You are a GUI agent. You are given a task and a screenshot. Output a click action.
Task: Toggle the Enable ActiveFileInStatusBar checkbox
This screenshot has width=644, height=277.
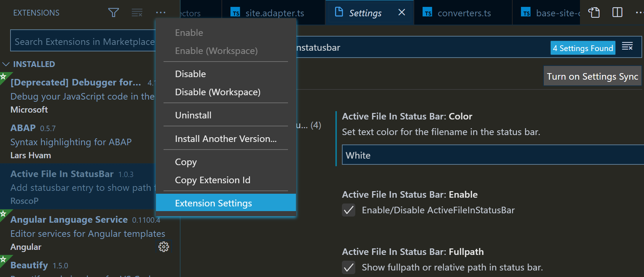[x=349, y=210]
